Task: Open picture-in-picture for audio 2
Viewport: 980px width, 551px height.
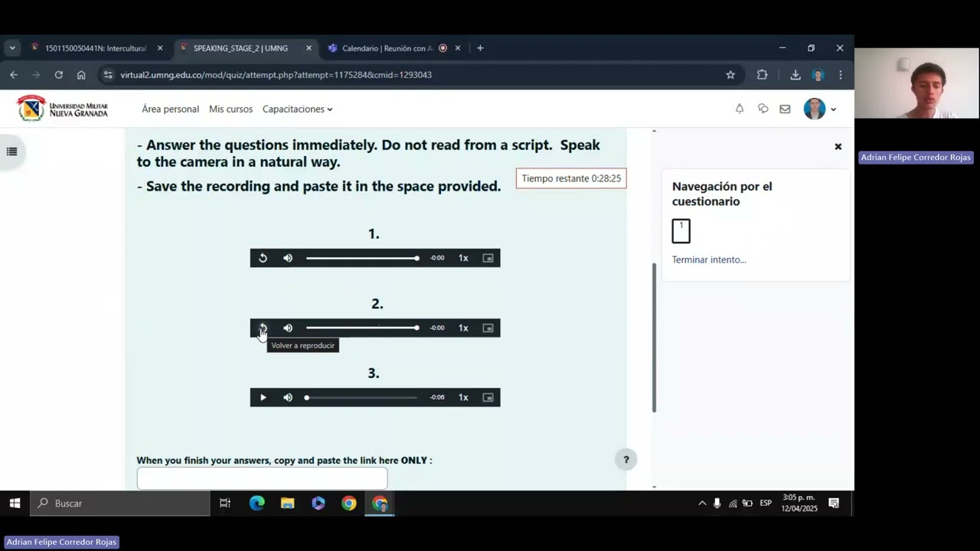Action: tap(488, 328)
